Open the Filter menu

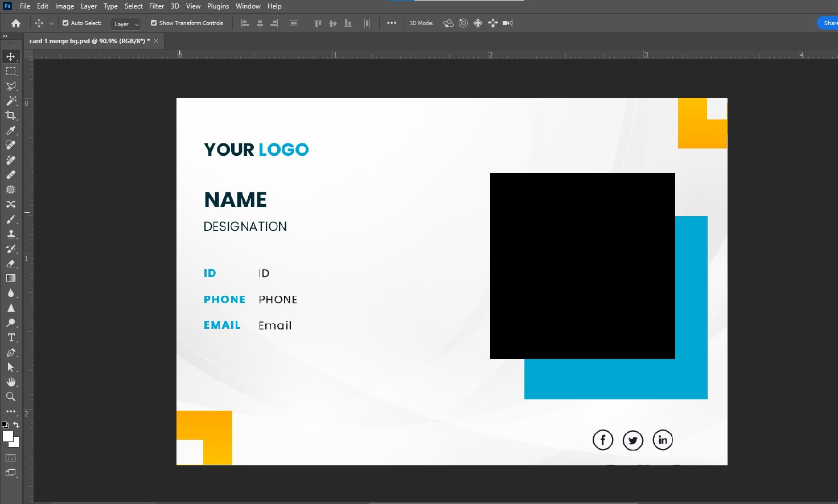coord(157,6)
